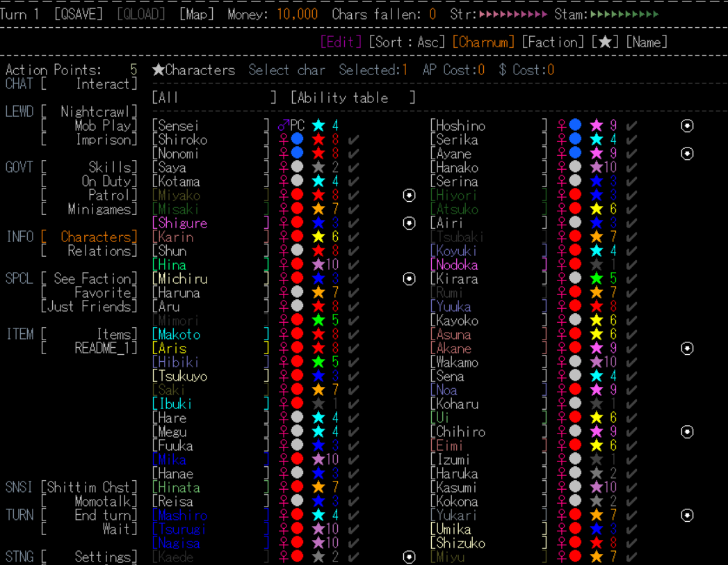
Task: Open the Settings menu
Action: click(89, 557)
